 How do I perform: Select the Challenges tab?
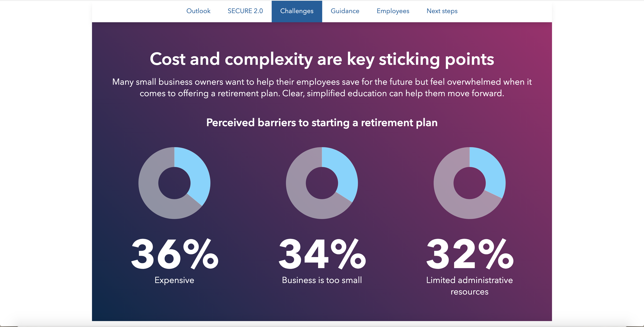(x=297, y=11)
